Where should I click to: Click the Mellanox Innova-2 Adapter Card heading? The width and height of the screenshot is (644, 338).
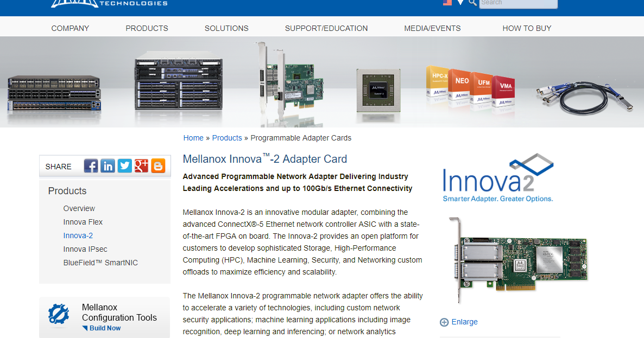tap(265, 159)
